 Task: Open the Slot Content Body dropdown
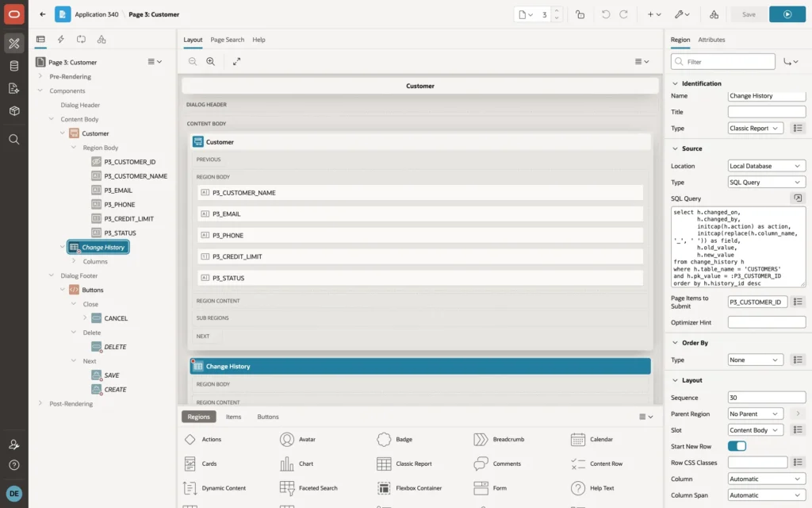click(x=755, y=429)
